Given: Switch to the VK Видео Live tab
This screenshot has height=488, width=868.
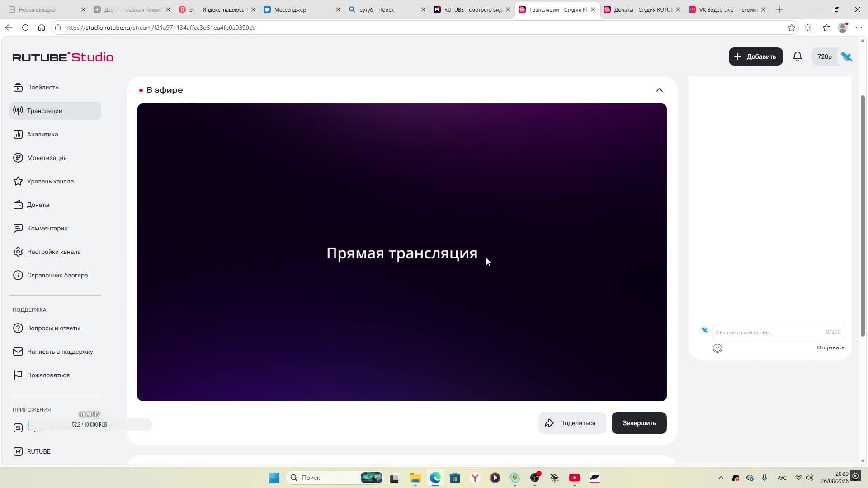Looking at the screenshot, I should click(x=727, y=9).
